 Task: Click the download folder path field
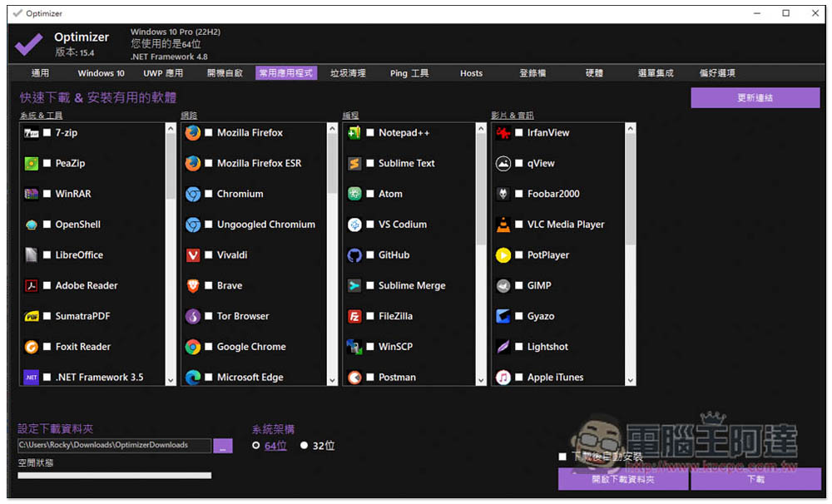(x=114, y=445)
